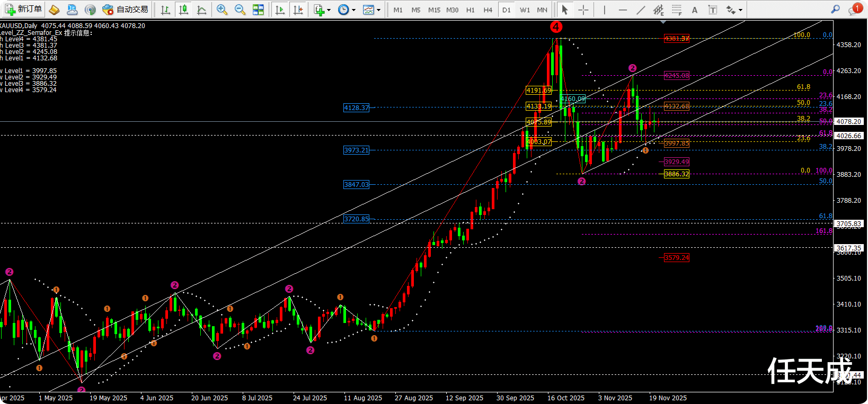Image resolution: width=868 pixels, height=404 pixels.
Task: Select the horizontal line drawing tool
Action: point(623,10)
